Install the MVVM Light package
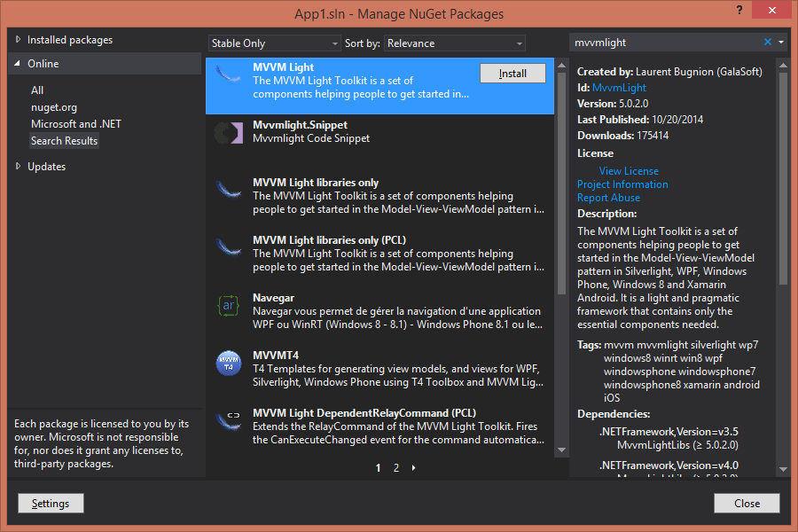Image resolution: width=798 pixels, height=532 pixels. click(x=512, y=74)
